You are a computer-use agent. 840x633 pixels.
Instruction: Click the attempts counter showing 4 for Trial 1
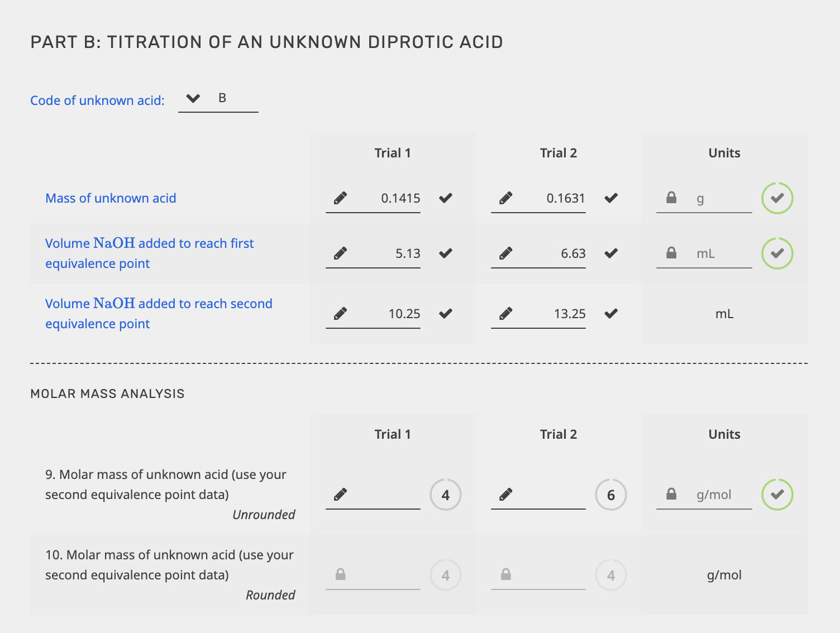point(445,494)
